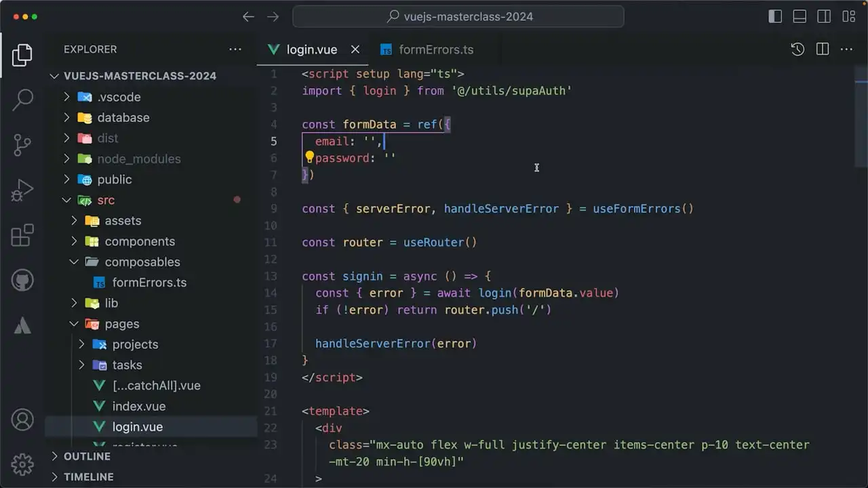Expand the public folder
The image size is (868, 488).
click(66, 180)
